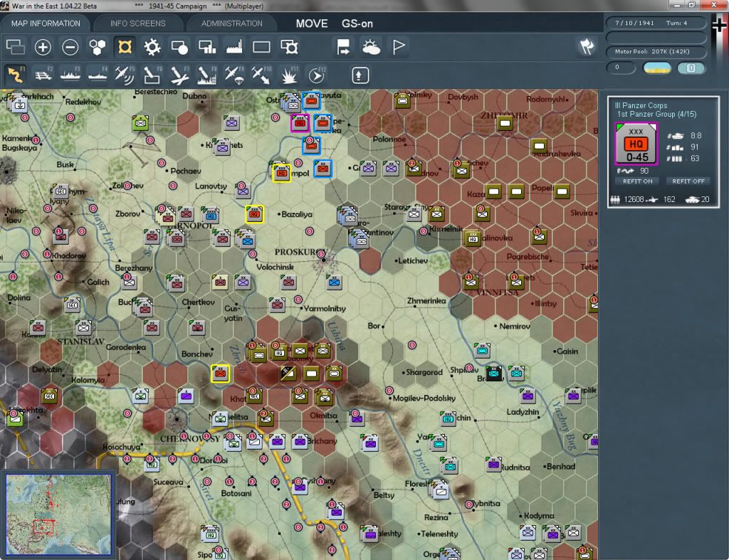Click the yellow-and-blue pill indicator

click(656, 68)
